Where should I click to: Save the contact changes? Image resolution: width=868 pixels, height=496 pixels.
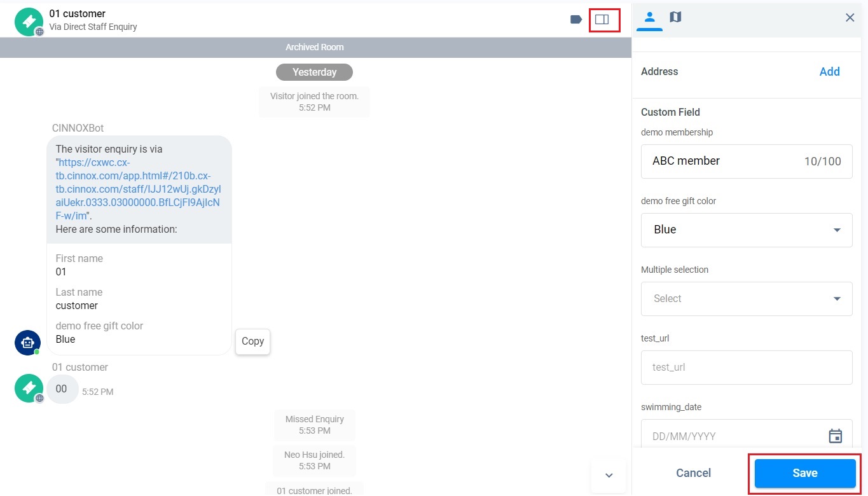coord(805,473)
